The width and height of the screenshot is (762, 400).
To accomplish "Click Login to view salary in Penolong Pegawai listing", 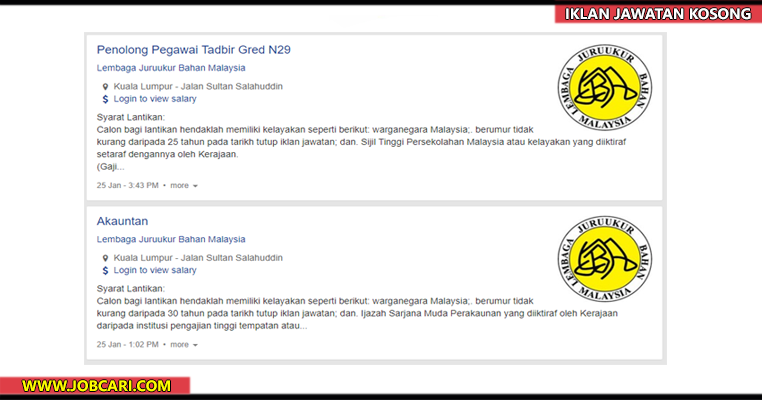I will (155, 99).
